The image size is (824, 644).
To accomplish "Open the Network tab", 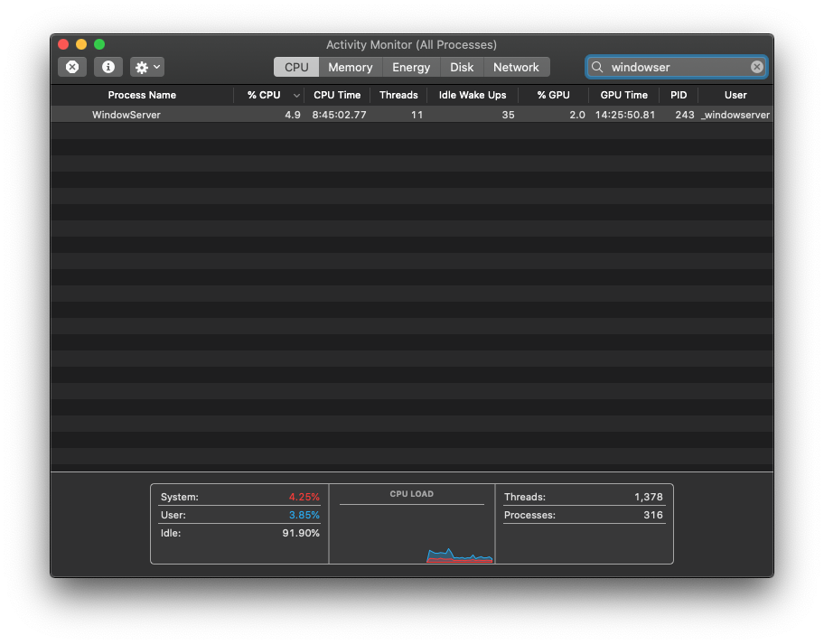I will point(516,67).
